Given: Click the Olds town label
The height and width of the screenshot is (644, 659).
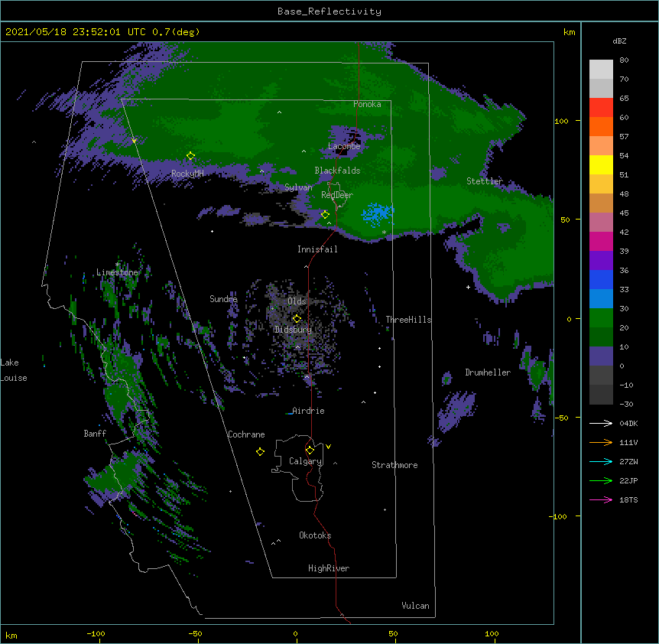Looking at the screenshot, I should 297,301.
